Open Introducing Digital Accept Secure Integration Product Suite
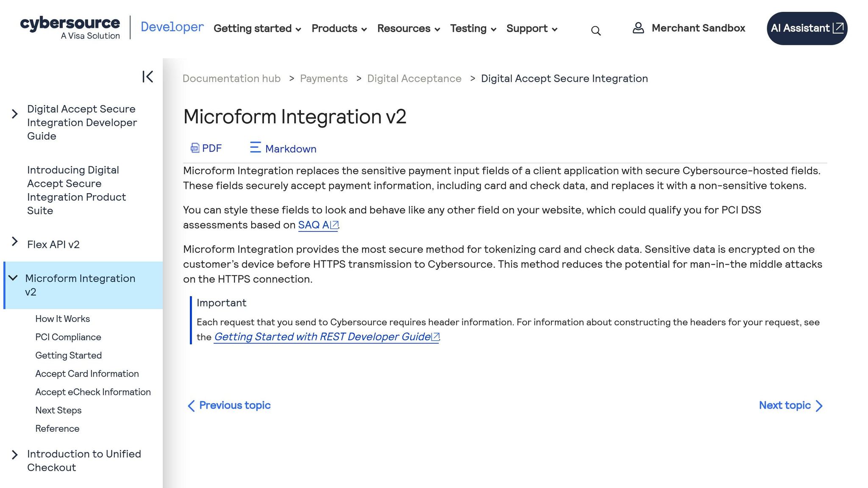 tap(76, 190)
